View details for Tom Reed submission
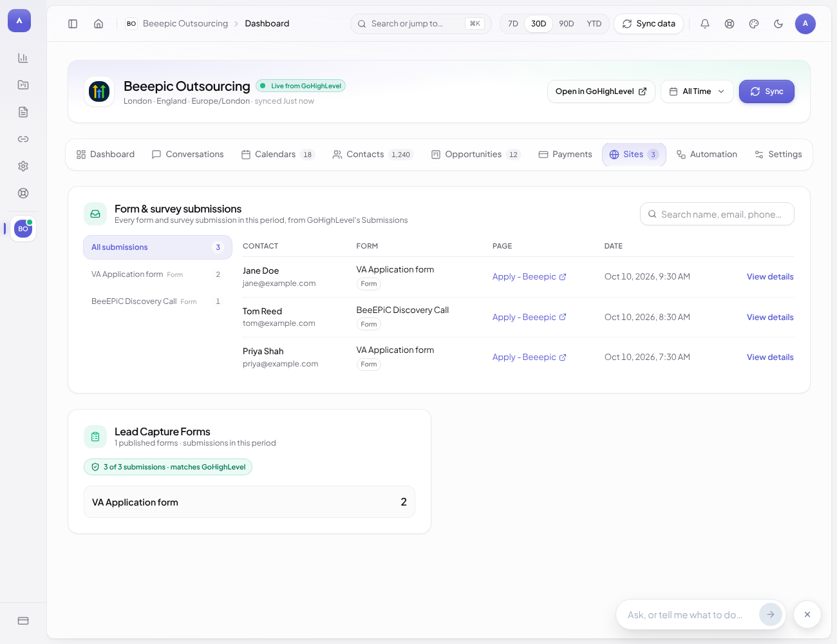 pos(770,317)
